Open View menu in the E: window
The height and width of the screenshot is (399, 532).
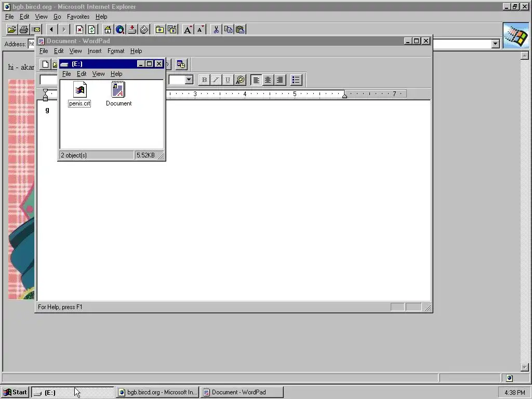click(98, 74)
